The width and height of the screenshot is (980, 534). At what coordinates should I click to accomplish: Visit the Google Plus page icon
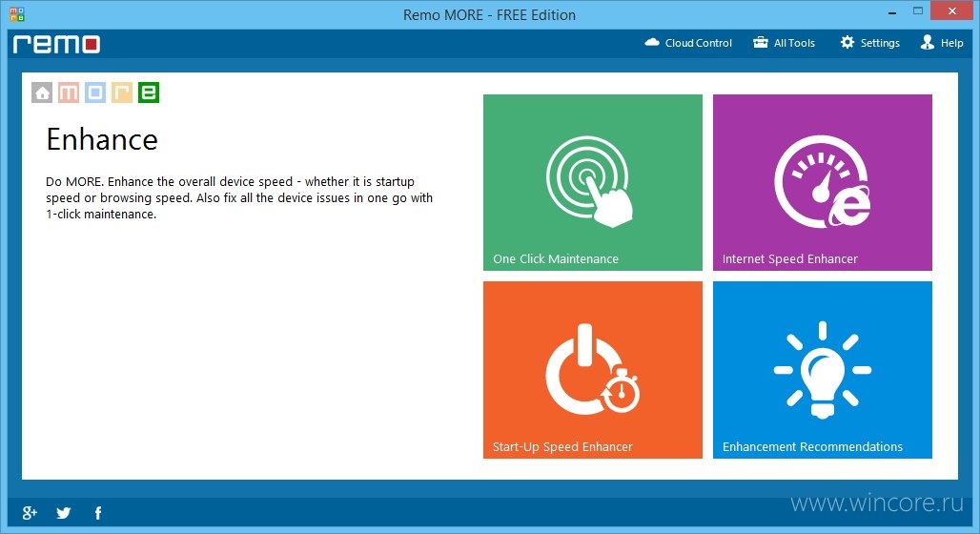30,513
